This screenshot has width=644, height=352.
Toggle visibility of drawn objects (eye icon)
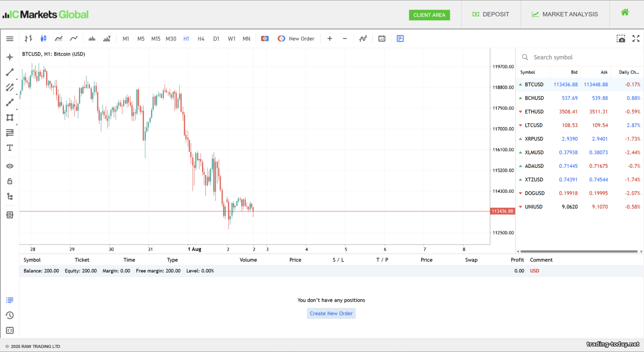click(10, 166)
